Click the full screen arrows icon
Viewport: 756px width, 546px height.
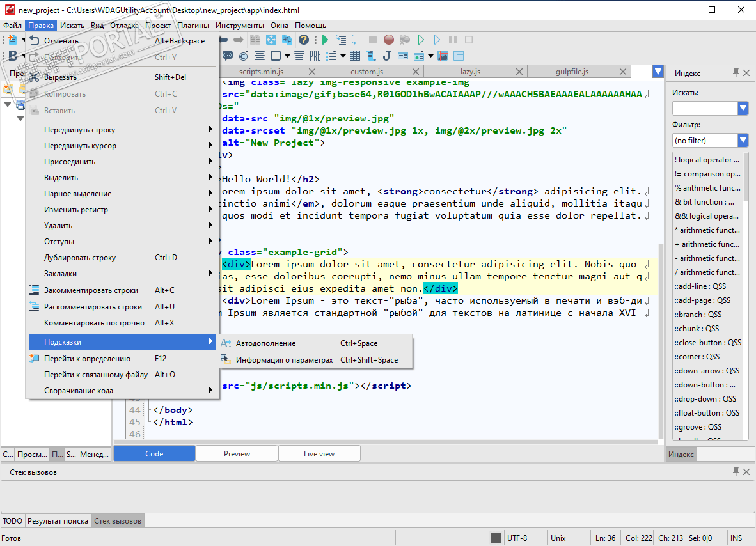[x=272, y=40]
